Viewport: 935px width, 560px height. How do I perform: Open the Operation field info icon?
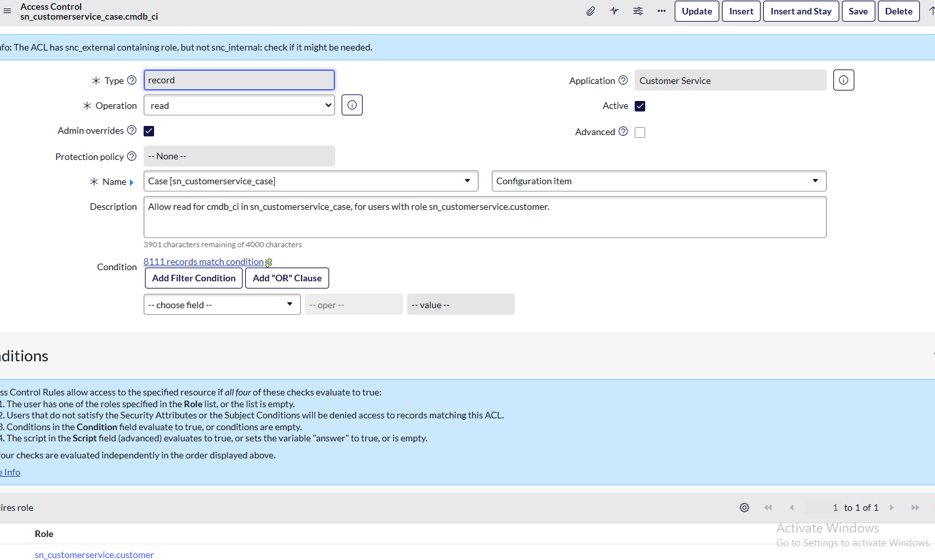point(352,104)
